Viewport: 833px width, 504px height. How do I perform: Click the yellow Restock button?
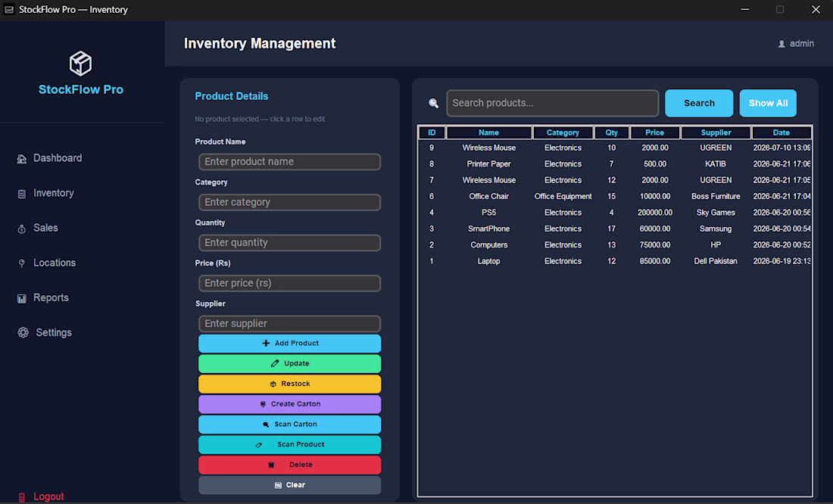(289, 384)
